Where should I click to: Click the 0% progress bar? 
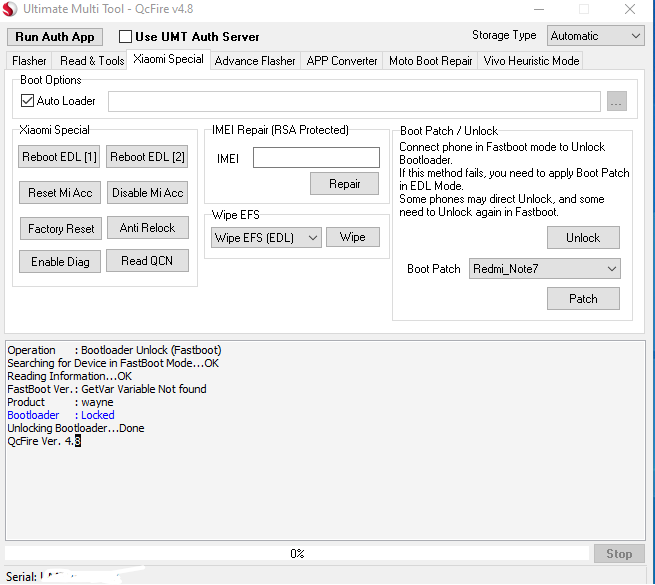297,554
